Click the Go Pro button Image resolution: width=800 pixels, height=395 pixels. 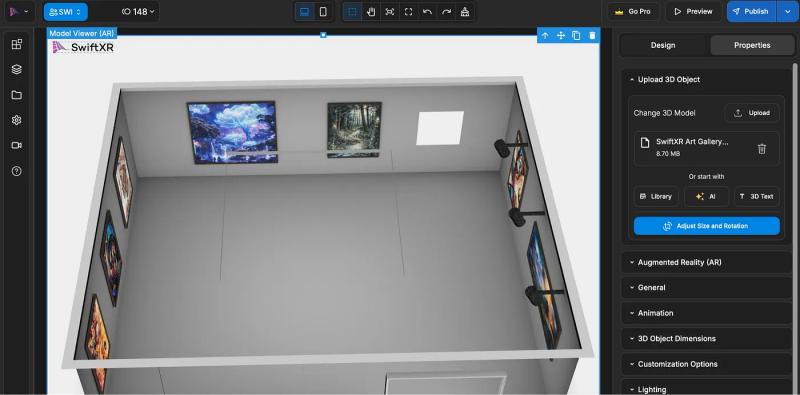click(633, 11)
